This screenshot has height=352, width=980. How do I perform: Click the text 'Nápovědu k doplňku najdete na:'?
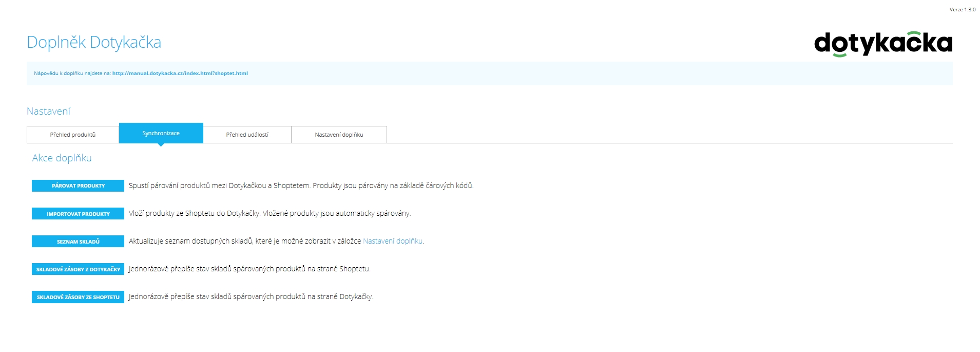click(72, 73)
